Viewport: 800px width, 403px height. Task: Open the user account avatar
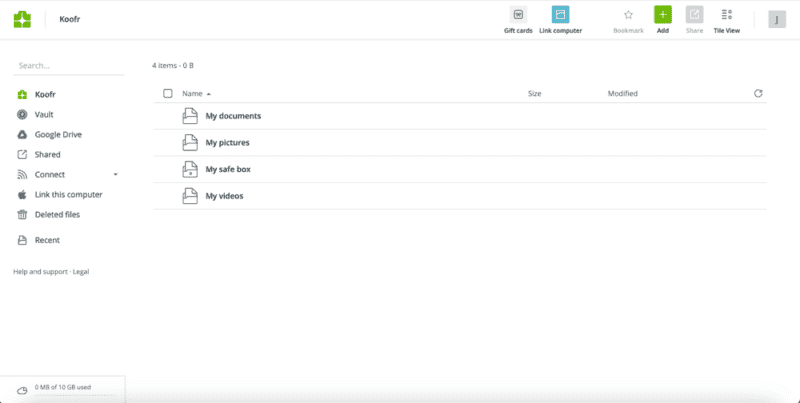click(776, 19)
